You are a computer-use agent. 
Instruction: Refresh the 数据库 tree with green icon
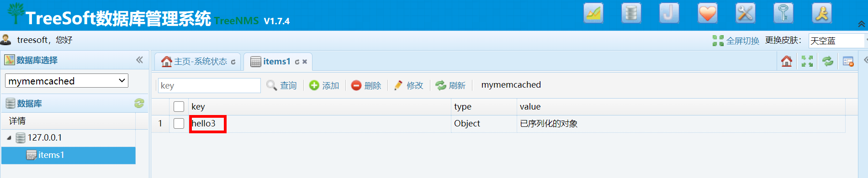139,104
